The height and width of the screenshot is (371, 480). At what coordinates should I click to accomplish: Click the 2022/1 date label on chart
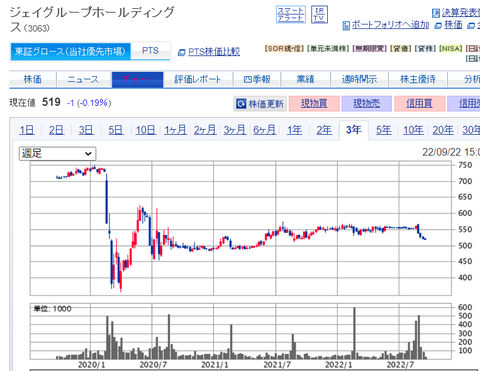tap(338, 365)
